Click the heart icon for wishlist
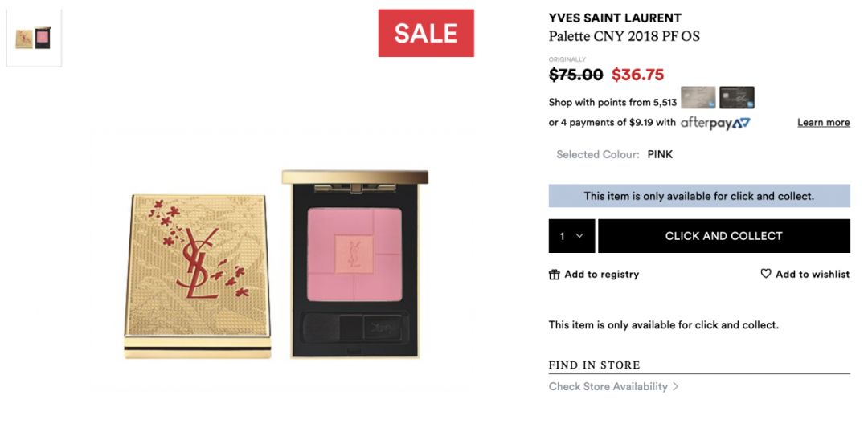This screenshot has height=448, width=868. 766,274
